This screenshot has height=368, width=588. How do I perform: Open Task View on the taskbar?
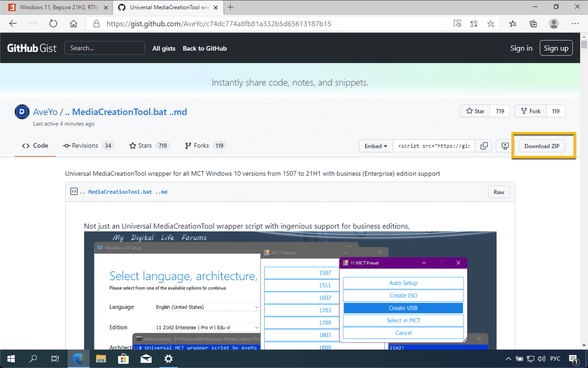click(x=55, y=359)
